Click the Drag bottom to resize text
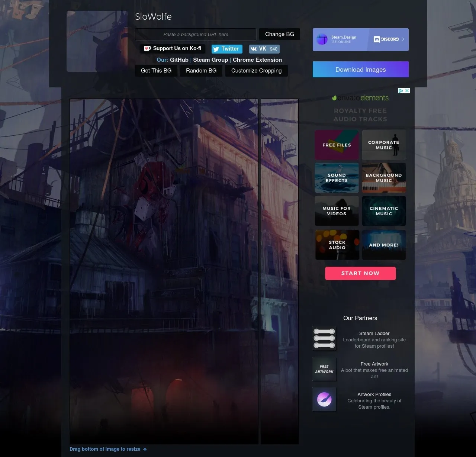The height and width of the screenshot is (457, 476). 105,449
